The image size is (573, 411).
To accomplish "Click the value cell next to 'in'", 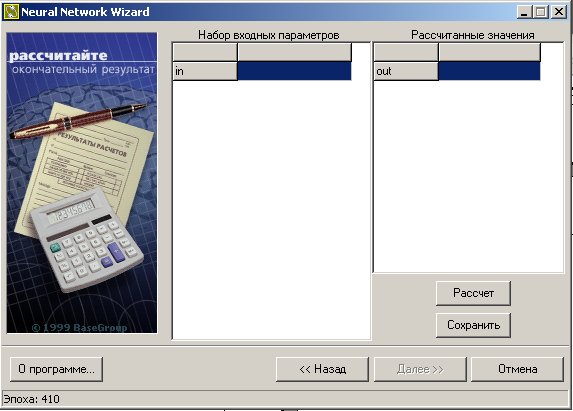I will point(294,71).
